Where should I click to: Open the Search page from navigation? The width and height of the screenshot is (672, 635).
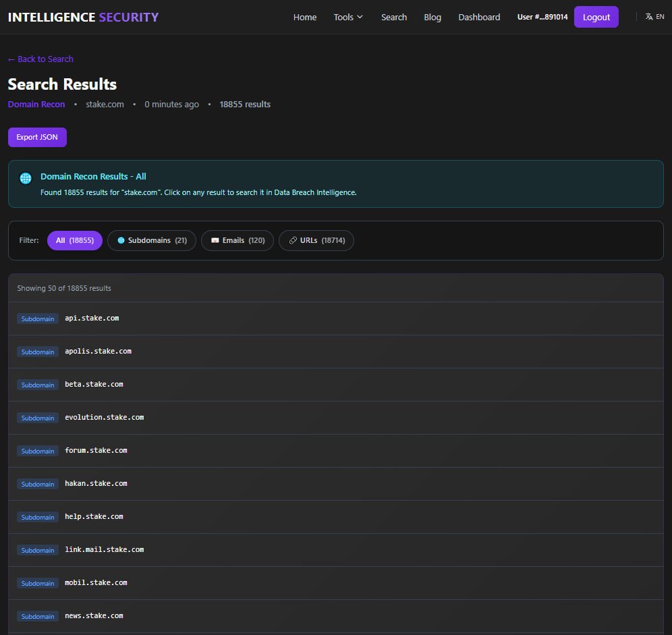click(x=394, y=17)
